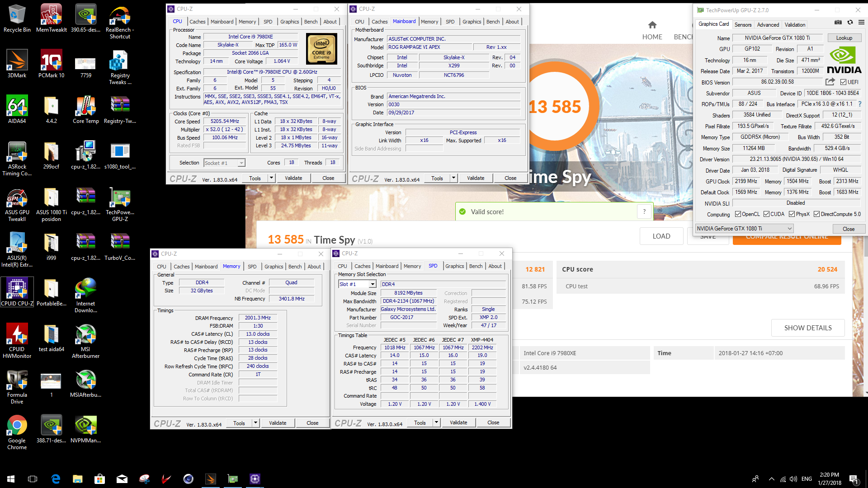Click the HOME icon in 3DMark
The image size is (868, 488).
[x=652, y=25]
